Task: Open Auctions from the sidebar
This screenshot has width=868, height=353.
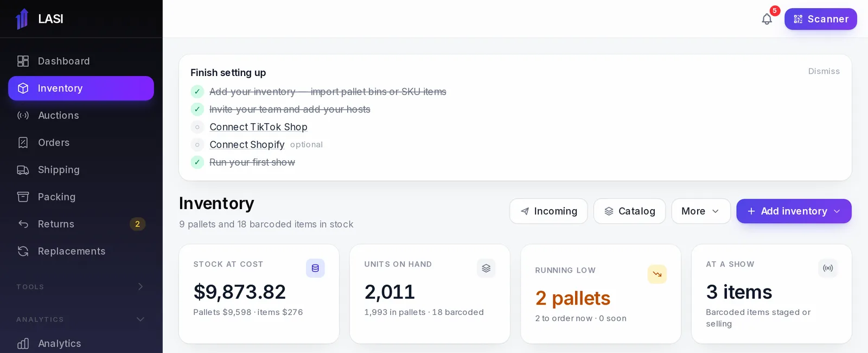Action: tap(81, 116)
